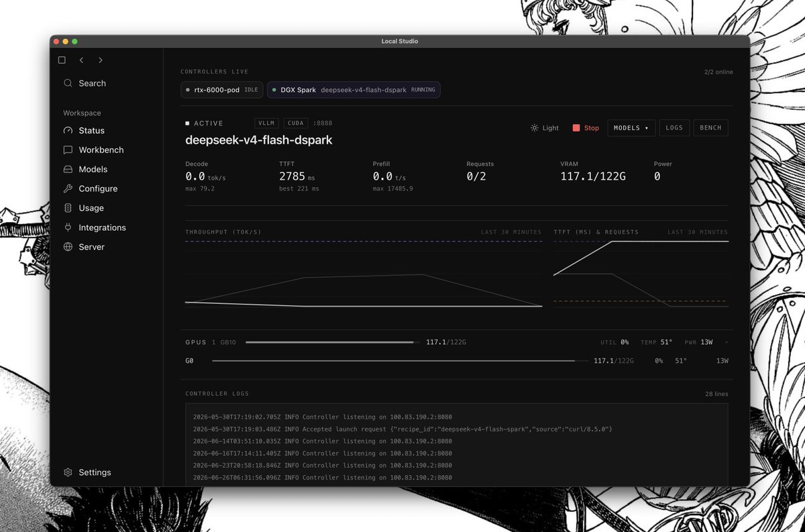805x532 pixels.
Task: Click the Models drive icon
Action: [68, 169]
